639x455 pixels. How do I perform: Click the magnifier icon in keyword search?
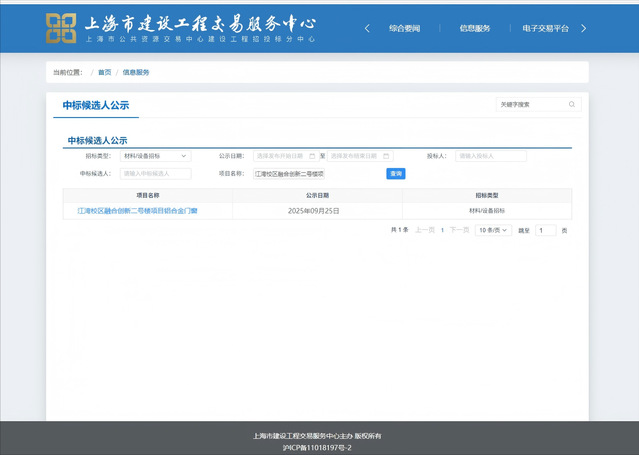572,104
